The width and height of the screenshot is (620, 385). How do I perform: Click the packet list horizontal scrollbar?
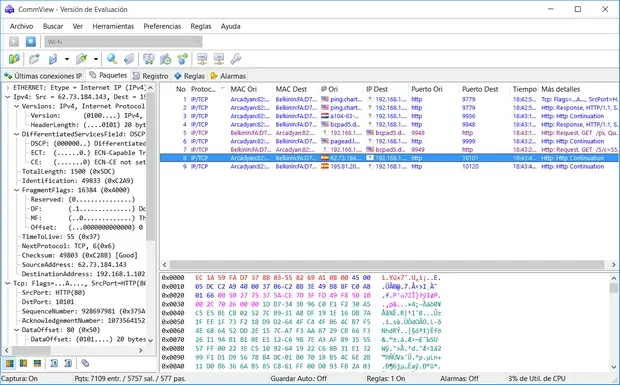389,264
